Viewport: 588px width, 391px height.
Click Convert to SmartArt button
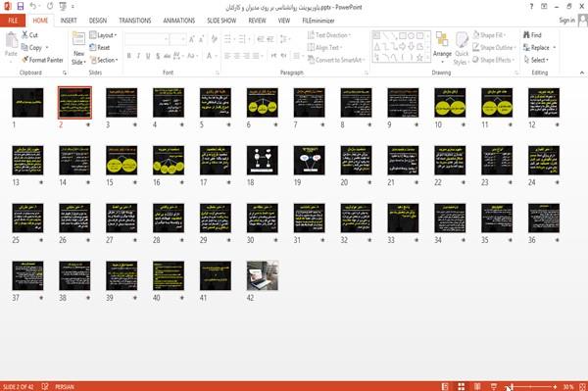point(336,60)
